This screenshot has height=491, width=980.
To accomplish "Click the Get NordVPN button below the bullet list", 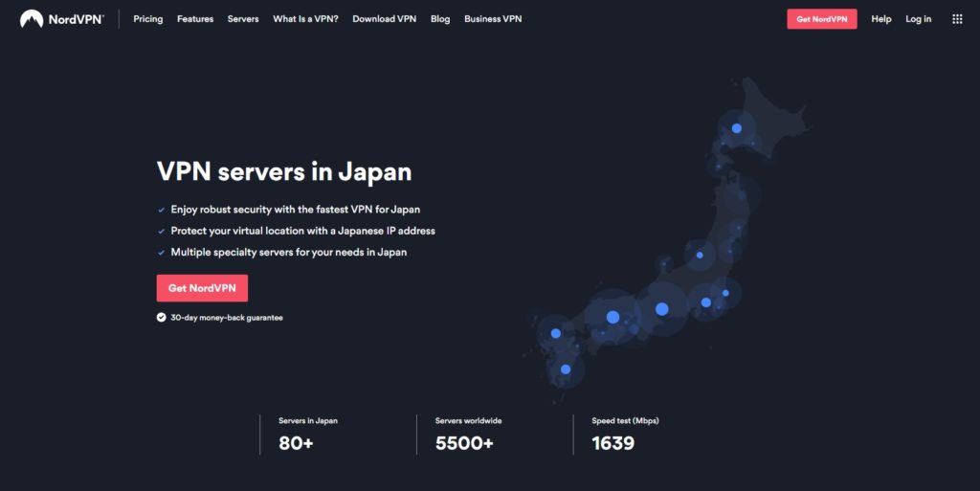I will 202,288.
